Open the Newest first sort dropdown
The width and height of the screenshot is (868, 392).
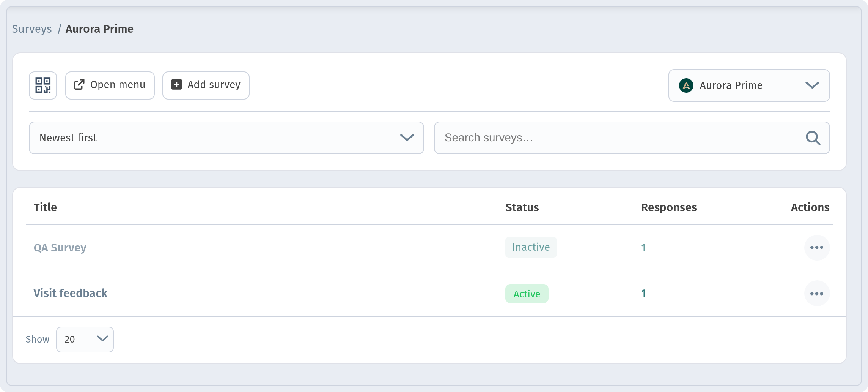pos(226,138)
